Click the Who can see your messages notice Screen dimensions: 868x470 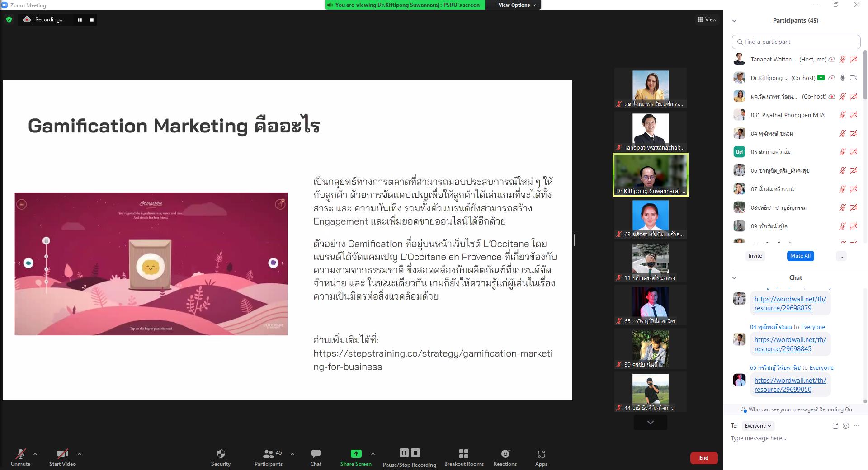[796, 409]
